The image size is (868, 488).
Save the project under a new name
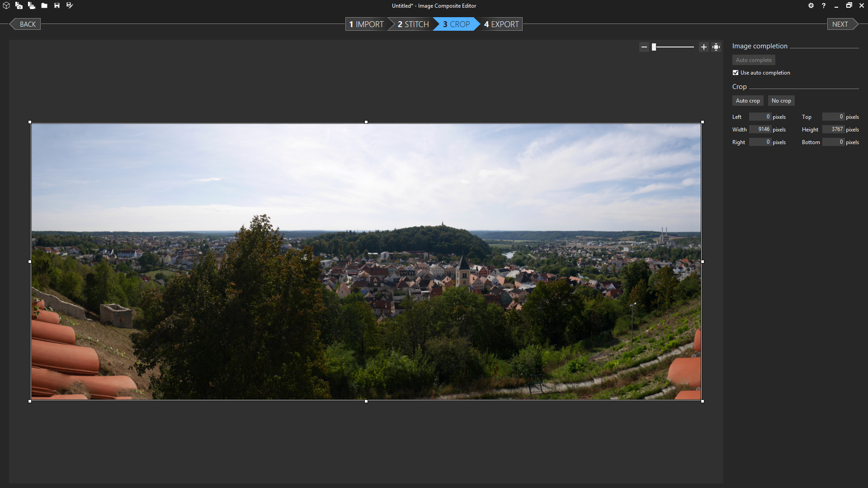click(70, 5)
